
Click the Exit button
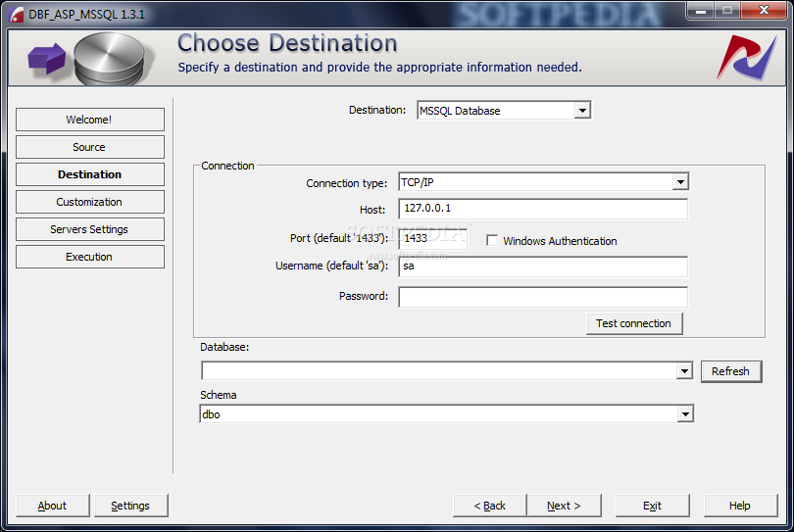click(652, 506)
